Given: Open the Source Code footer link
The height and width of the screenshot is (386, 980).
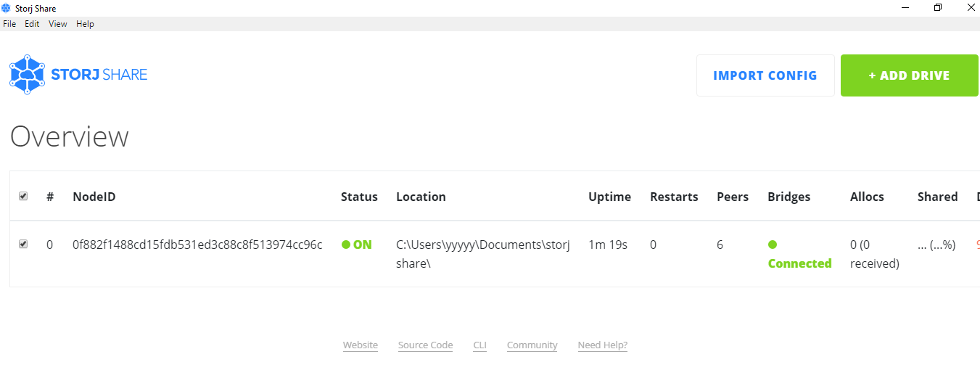Looking at the screenshot, I should coord(425,345).
